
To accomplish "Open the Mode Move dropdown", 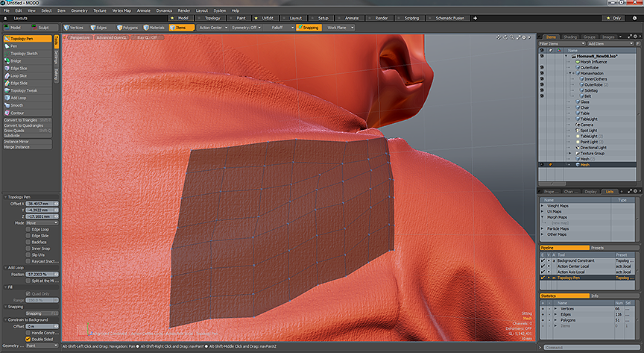I will tap(42, 223).
